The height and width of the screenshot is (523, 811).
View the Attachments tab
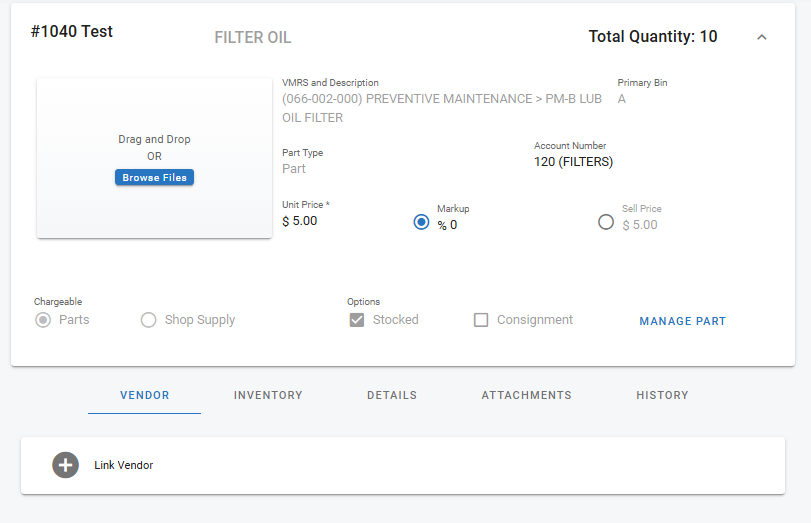click(x=526, y=395)
